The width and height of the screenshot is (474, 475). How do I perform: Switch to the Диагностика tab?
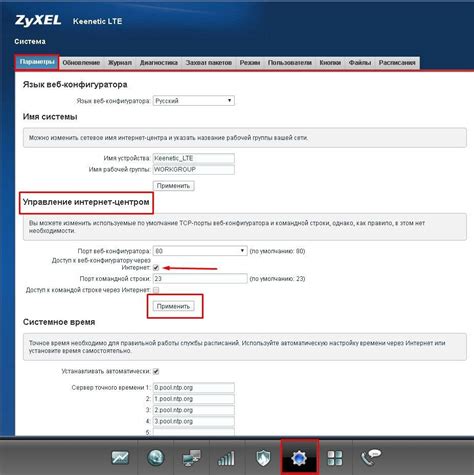coord(159,63)
